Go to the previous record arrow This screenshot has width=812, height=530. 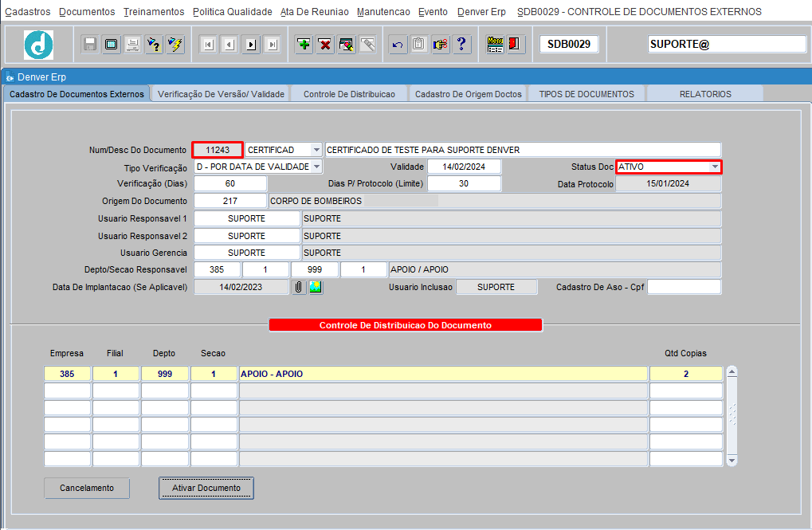229,45
